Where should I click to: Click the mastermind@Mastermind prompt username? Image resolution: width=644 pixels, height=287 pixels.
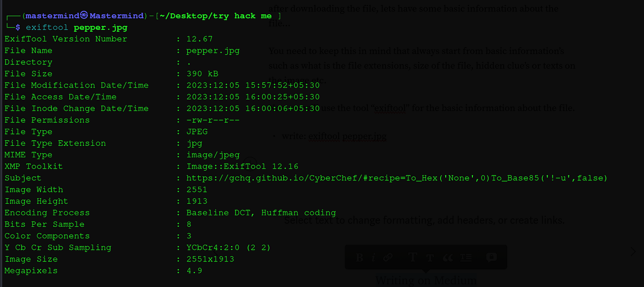pyautogui.click(x=85, y=16)
